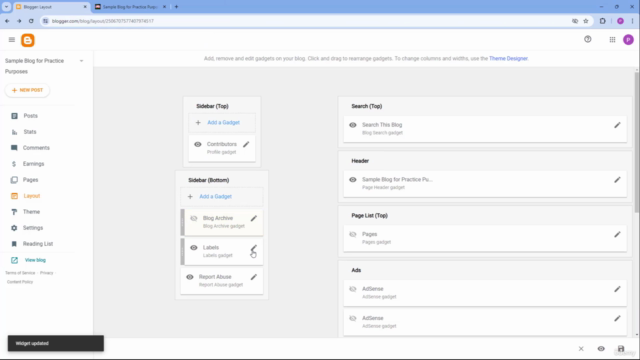640x360 pixels.
Task: Open a new browser tab
Action: click(176, 7)
